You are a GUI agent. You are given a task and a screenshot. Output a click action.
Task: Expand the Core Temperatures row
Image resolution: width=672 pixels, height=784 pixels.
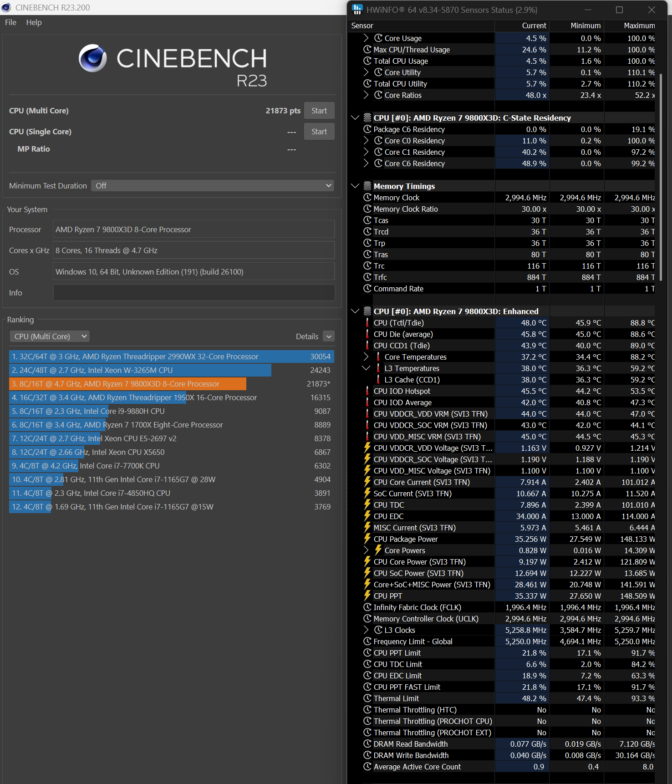tap(366, 357)
